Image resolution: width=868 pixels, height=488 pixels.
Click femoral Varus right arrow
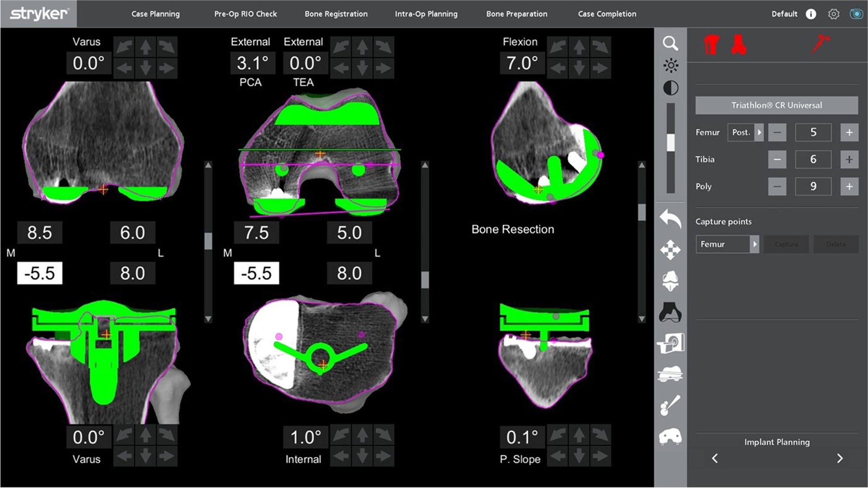(x=167, y=68)
